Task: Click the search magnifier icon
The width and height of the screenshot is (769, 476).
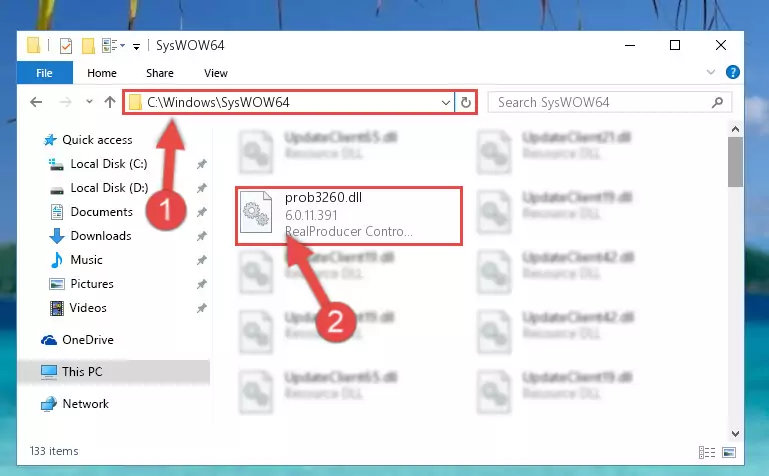Action: pyautogui.click(x=717, y=102)
